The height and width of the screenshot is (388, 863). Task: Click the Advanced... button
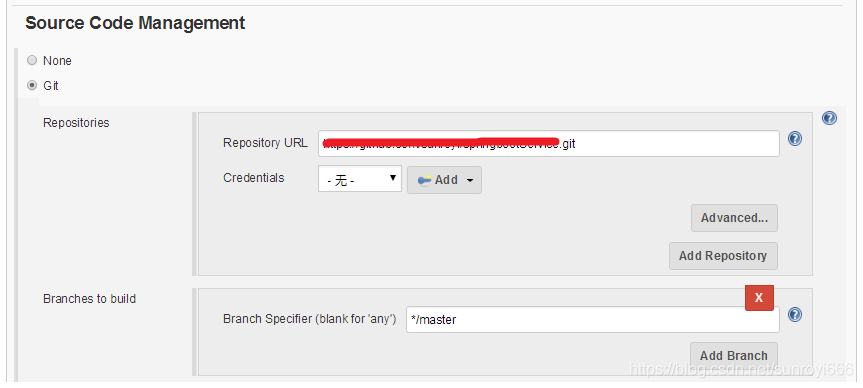click(734, 218)
